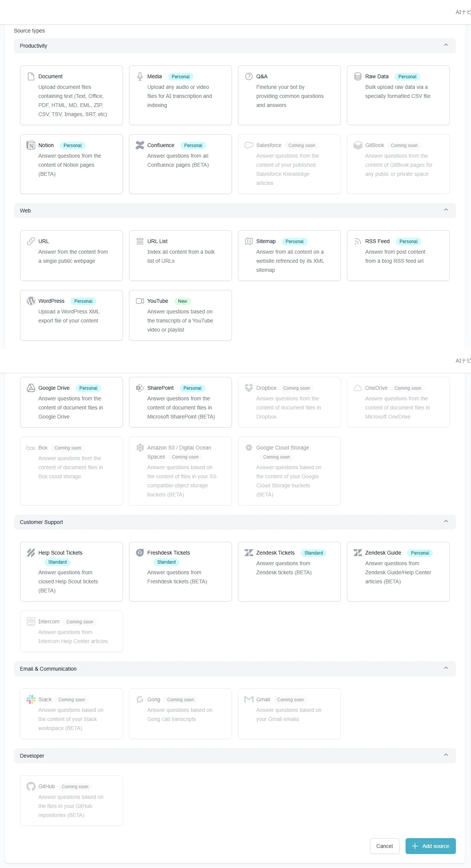Screen dimensions: 471x868
Task: Click the Developer section header label
Action: (x=32, y=756)
